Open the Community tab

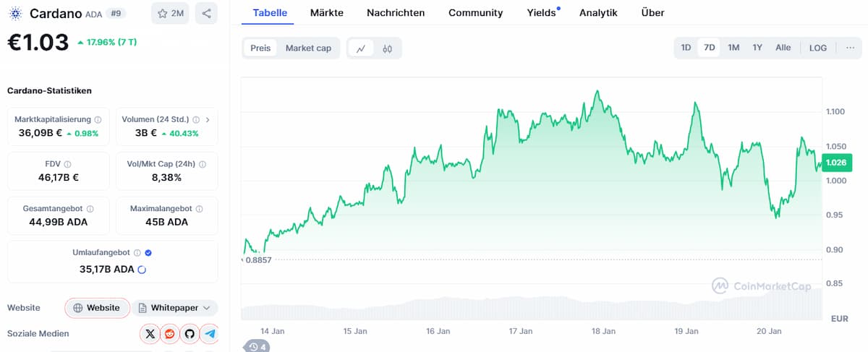pyautogui.click(x=476, y=12)
